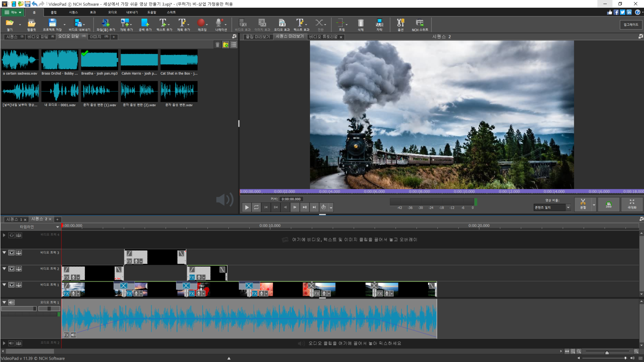Hide 비디오 트랙 3 with eye icon
This screenshot has height=362, width=644.
click(x=11, y=252)
